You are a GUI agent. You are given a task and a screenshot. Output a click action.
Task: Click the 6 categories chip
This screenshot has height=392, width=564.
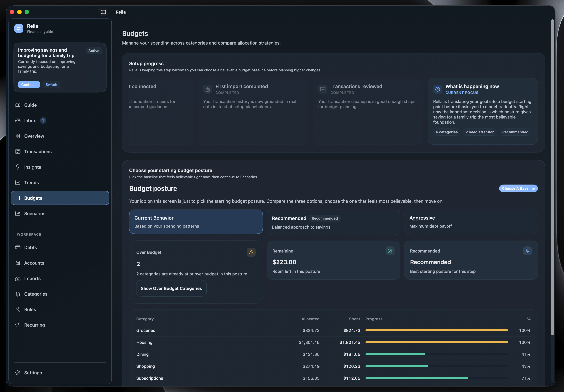point(447,132)
